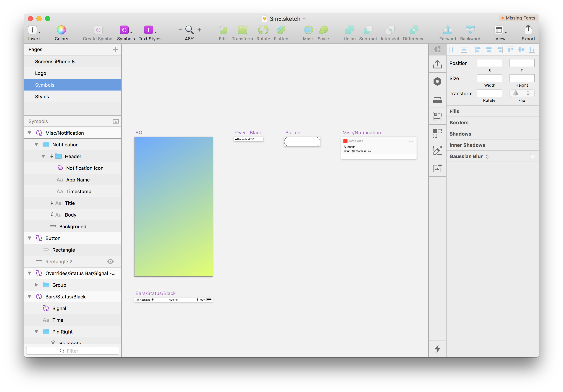Enable the Gaussian Blur checkbox
This screenshot has width=563, height=392.
point(532,157)
